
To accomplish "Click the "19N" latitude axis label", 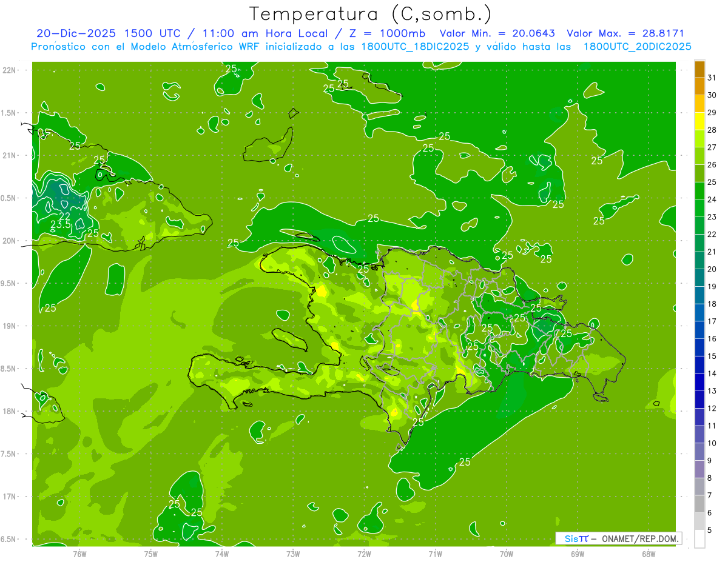I will (x=10, y=326).
